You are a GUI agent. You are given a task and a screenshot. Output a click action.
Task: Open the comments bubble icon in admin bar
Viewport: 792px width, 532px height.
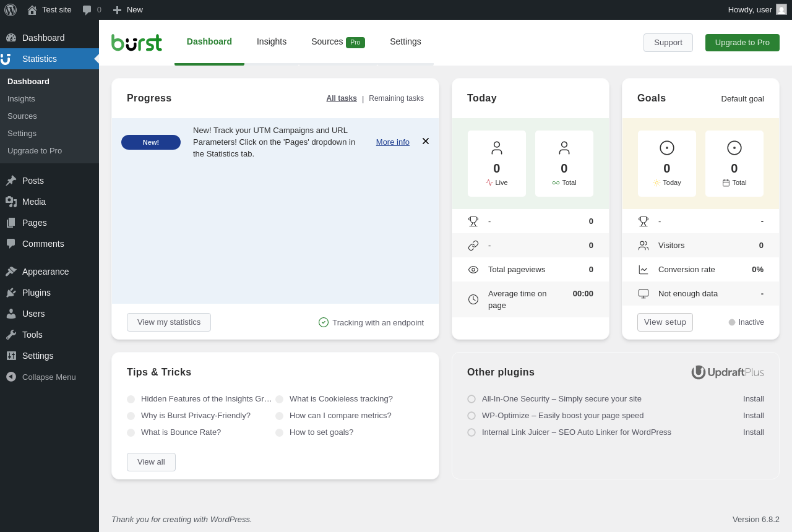[x=87, y=10]
